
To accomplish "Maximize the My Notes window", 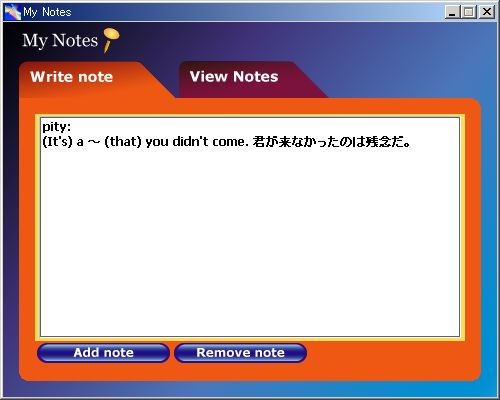I will pos(469,12).
